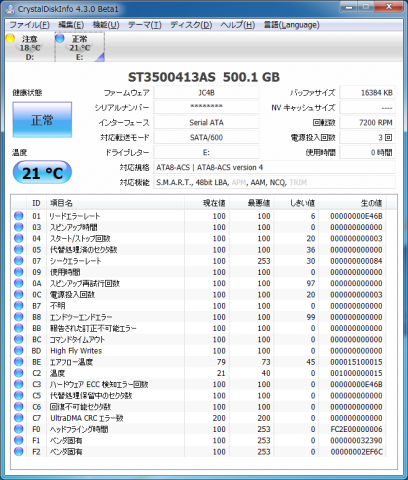Screen dimensions: 408x480
Task: Click the status orb for attribute 09 使用時間
Action: [x=19, y=272]
